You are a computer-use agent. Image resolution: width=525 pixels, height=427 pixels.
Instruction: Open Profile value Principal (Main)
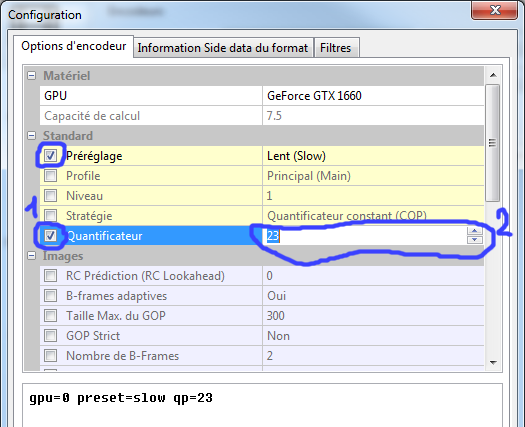point(373,176)
